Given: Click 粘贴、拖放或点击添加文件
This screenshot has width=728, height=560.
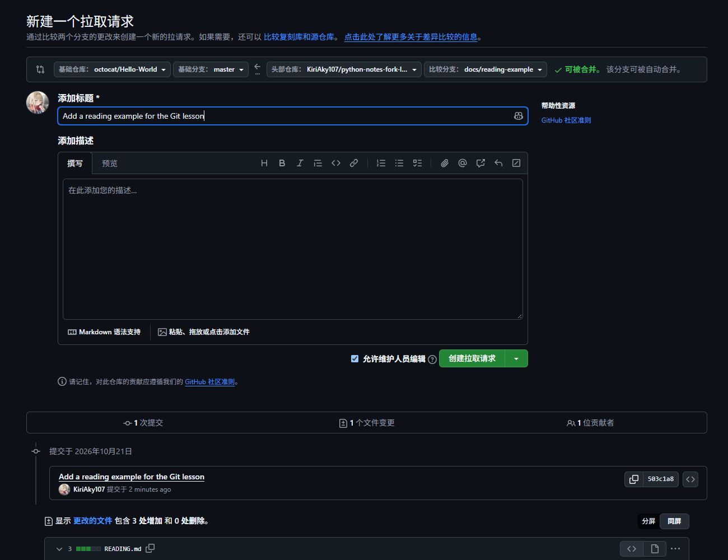Looking at the screenshot, I should pos(204,332).
